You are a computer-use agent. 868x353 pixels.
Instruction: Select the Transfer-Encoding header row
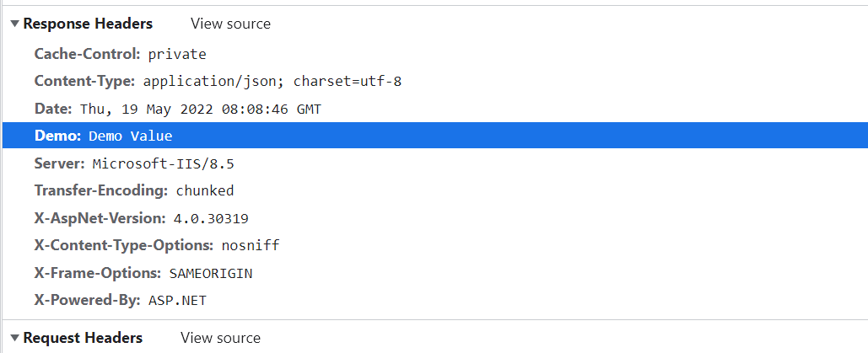coord(435,191)
